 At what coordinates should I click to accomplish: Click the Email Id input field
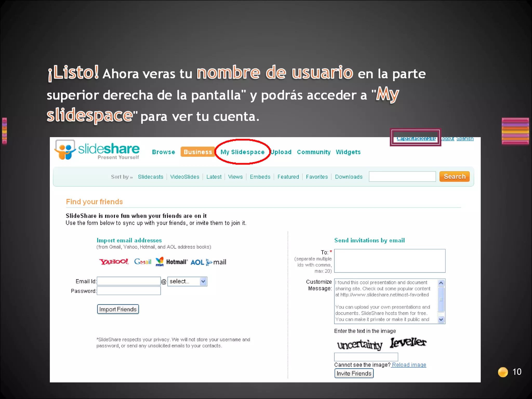(129, 281)
